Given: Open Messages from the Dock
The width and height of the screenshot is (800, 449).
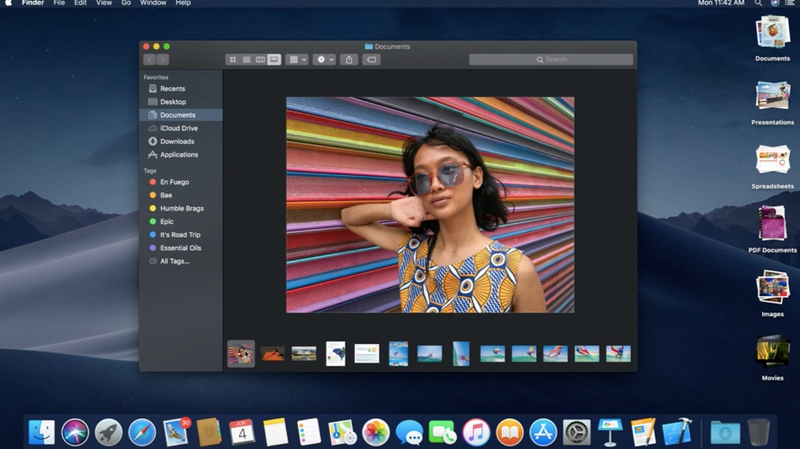Looking at the screenshot, I should [x=409, y=433].
